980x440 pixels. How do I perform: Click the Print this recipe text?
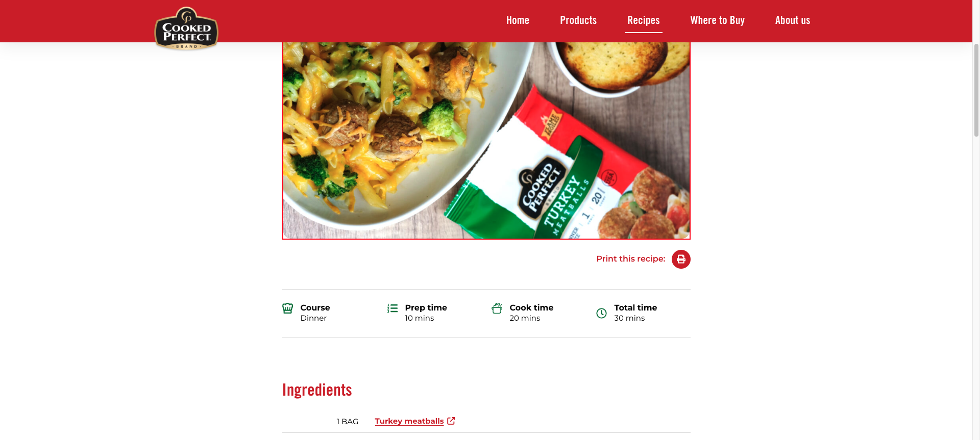(x=631, y=259)
